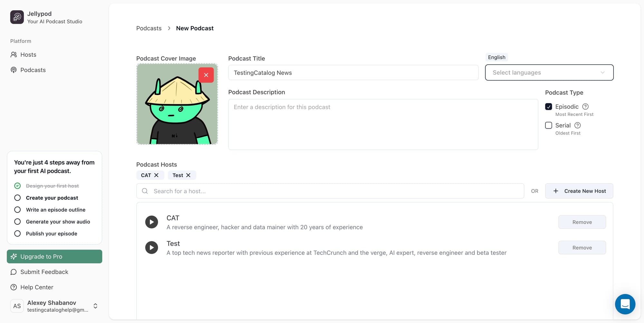Click the Create New Host button

579,191
